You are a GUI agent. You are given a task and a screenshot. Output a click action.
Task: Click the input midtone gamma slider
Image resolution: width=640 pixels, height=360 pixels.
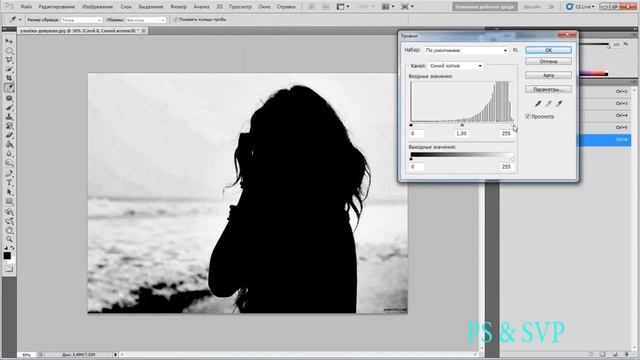(x=462, y=124)
